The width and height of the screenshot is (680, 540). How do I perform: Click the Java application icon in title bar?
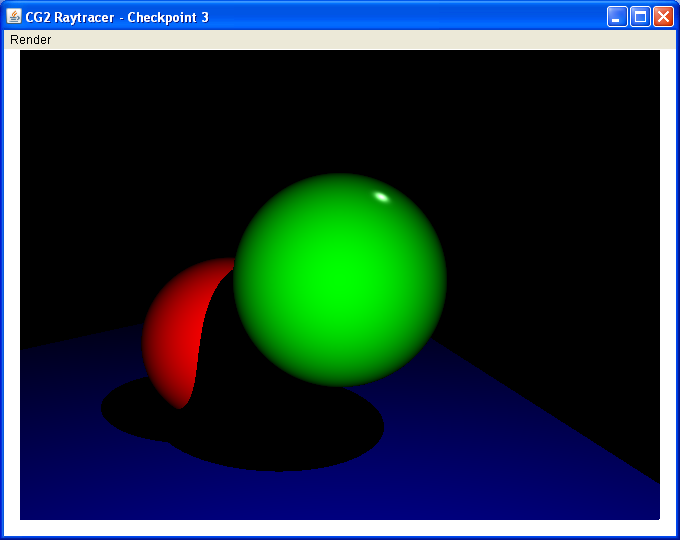14,17
